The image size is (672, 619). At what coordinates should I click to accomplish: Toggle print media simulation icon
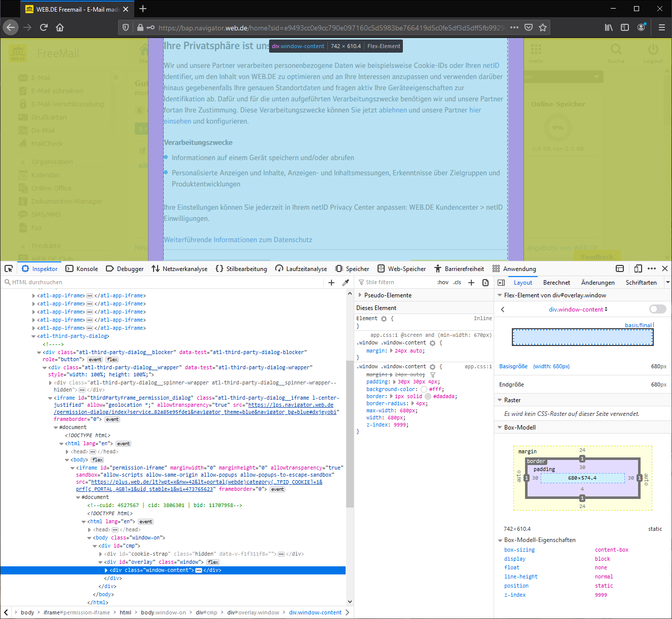pyautogui.click(x=486, y=282)
